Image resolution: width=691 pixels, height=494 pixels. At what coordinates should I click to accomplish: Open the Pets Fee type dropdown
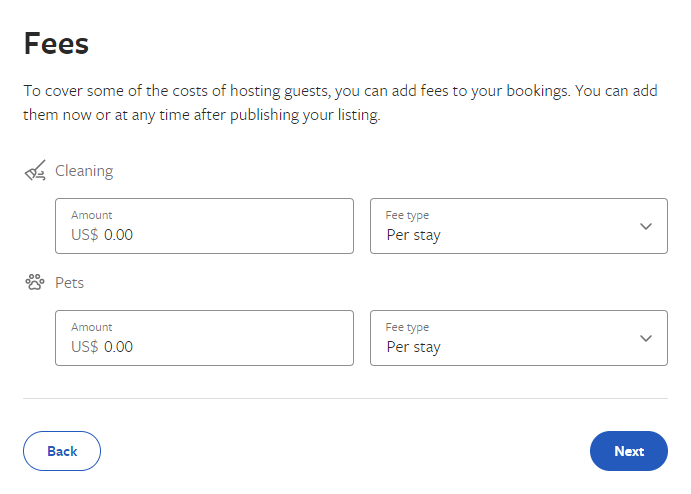(x=519, y=338)
